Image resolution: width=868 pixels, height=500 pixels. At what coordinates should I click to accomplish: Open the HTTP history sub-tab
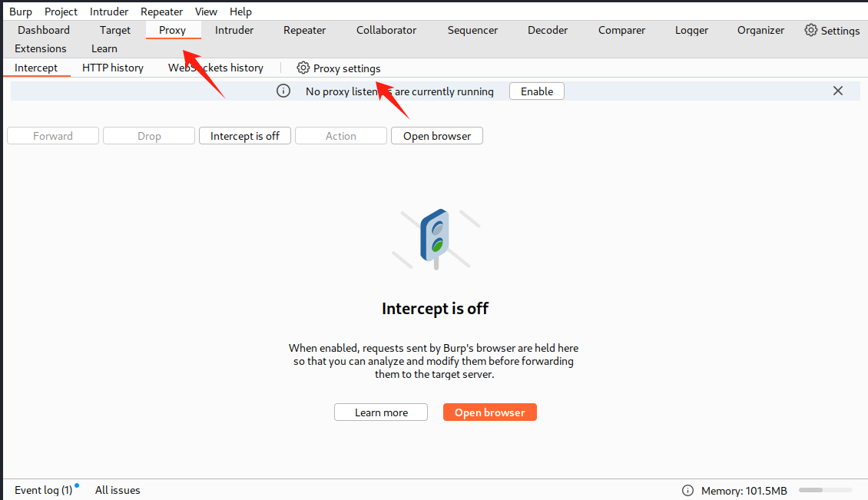113,68
